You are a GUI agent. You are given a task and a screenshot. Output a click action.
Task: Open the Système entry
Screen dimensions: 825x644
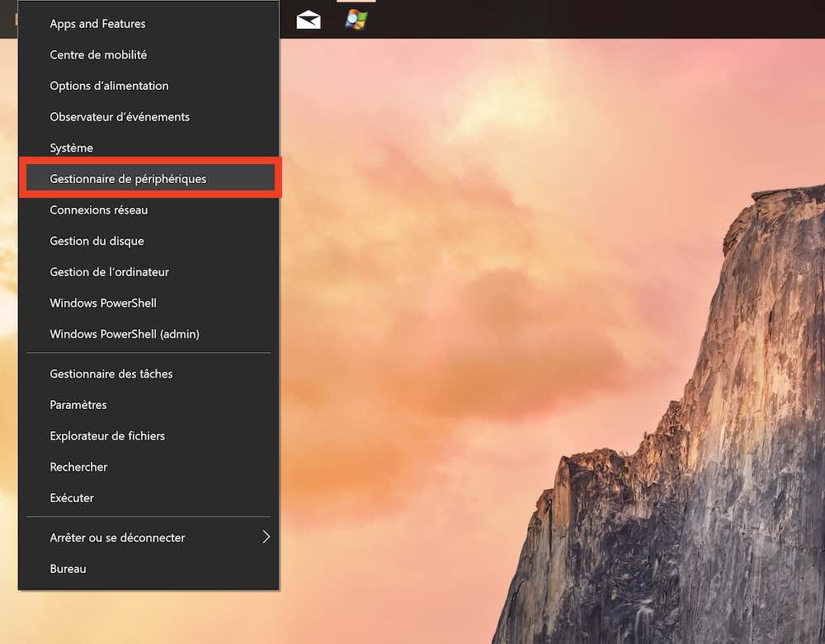[148, 148]
